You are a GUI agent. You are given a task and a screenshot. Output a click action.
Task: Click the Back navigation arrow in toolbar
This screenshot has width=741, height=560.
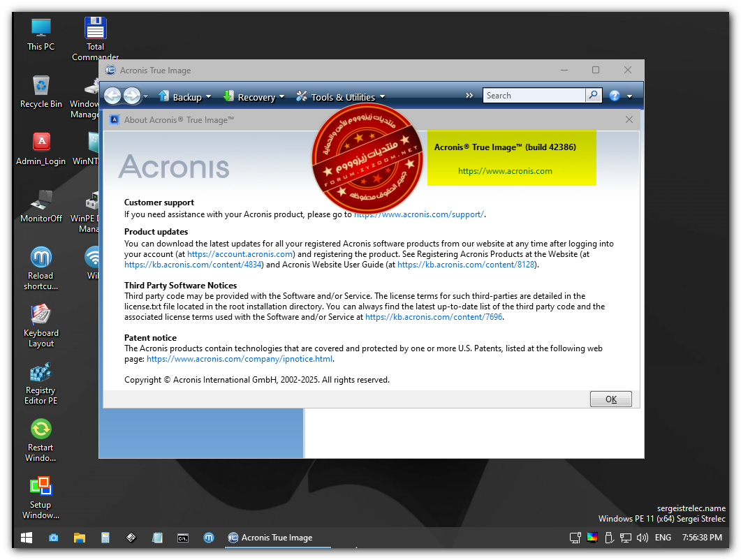pos(112,96)
